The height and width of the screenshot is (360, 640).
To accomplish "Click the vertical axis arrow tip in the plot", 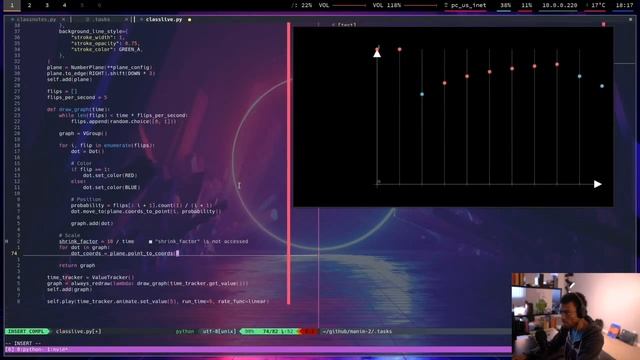I will tap(377, 53).
